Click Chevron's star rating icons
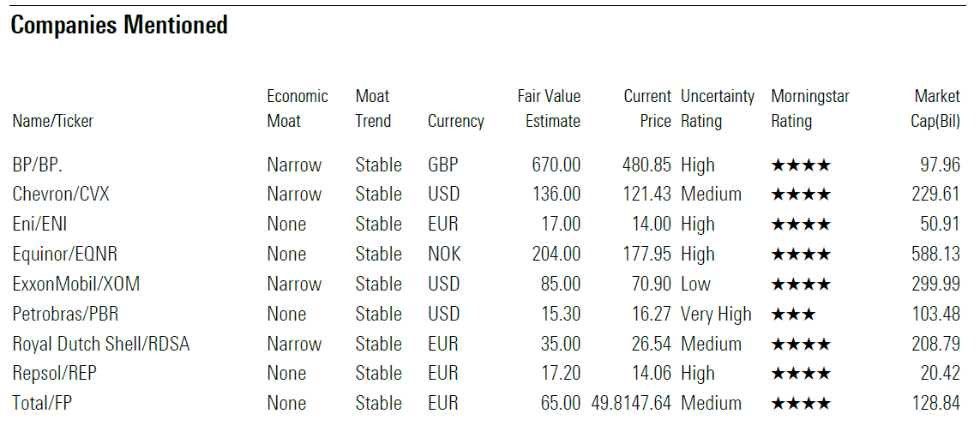The width and height of the screenshot is (980, 444). [800, 195]
